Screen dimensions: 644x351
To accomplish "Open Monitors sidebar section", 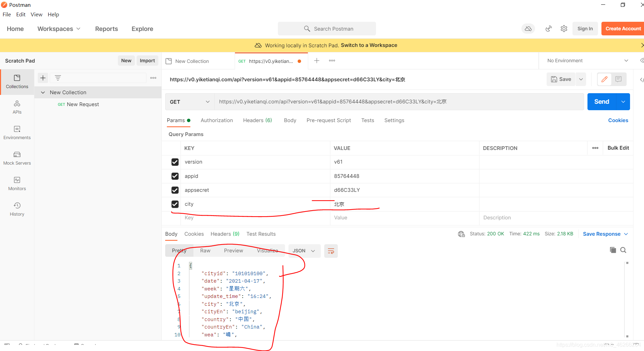I will click(17, 184).
